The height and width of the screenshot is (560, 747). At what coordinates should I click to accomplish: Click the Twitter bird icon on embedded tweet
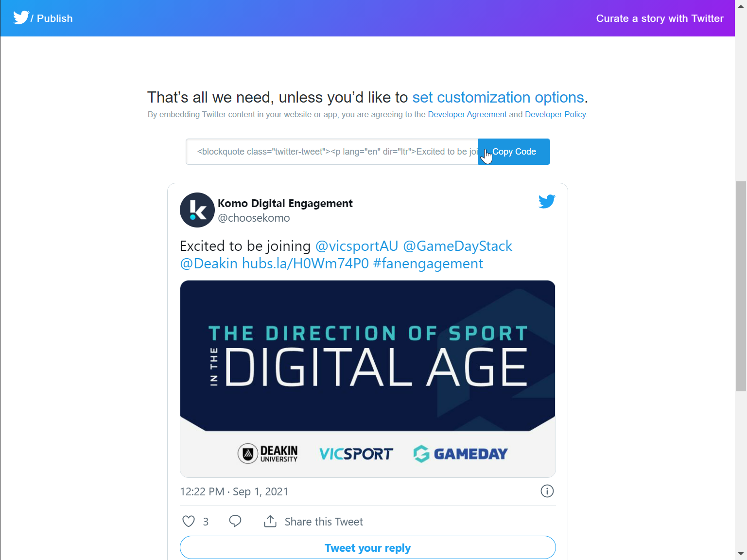547,201
